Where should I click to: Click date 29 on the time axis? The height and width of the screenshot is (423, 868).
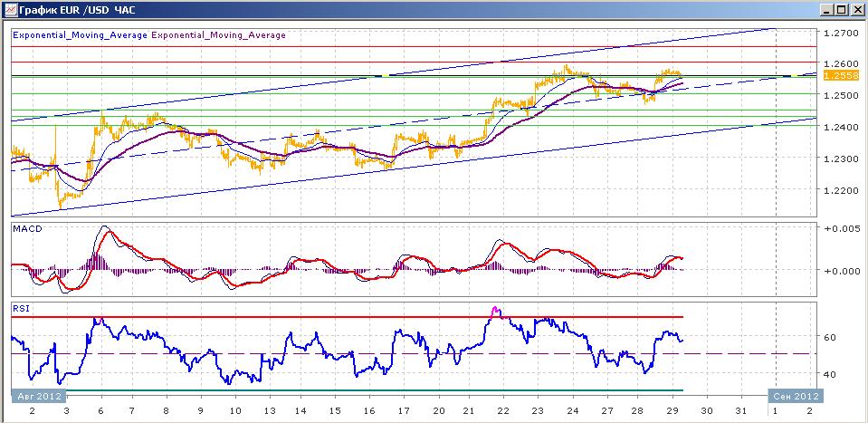tap(671, 411)
